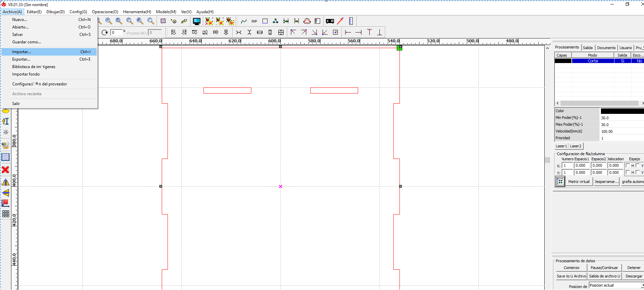Click the Prioridad value 1

coord(622,138)
